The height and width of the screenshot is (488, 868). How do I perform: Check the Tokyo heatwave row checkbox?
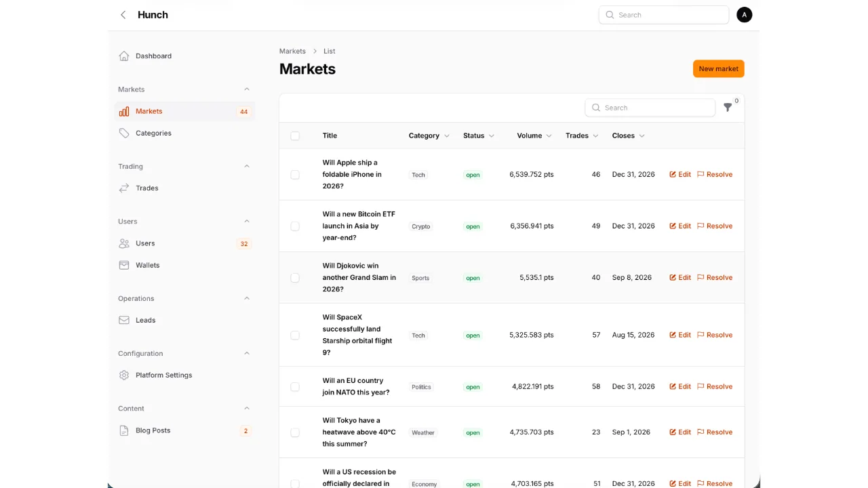(295, 432)
